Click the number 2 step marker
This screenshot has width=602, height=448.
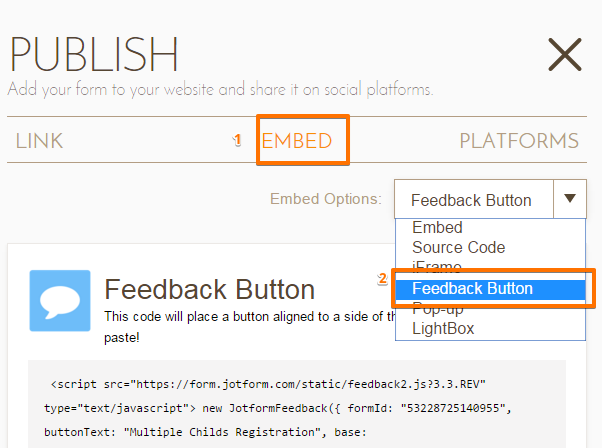point(382,278)
